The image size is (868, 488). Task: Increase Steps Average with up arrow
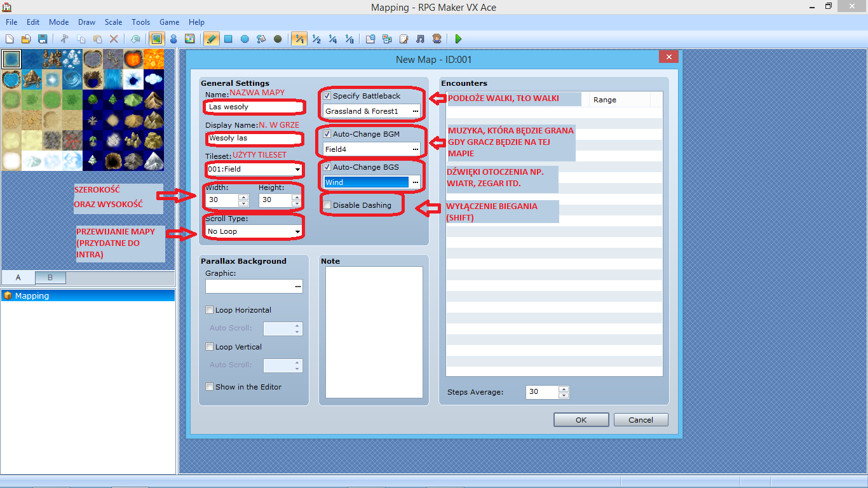(x=564, y=389)
